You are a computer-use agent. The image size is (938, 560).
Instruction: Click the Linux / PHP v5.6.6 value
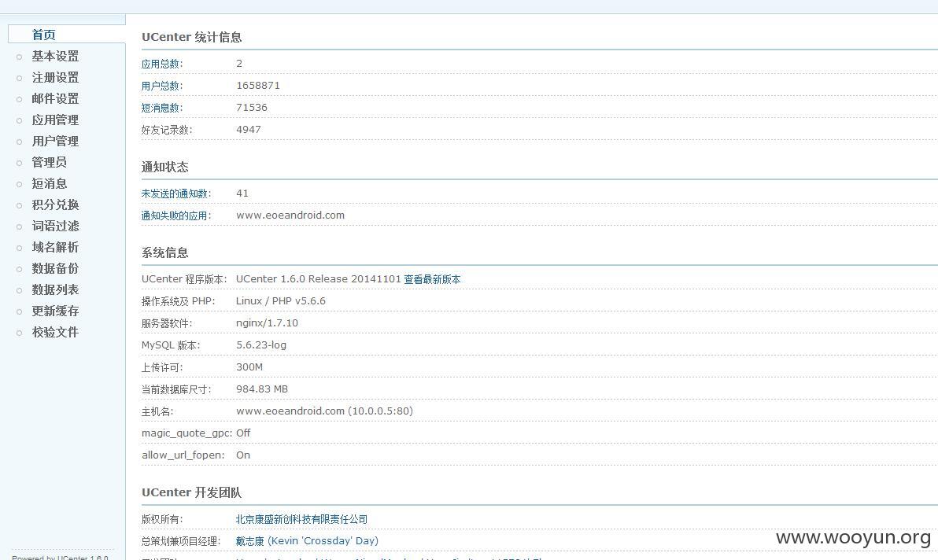(281, 301)
